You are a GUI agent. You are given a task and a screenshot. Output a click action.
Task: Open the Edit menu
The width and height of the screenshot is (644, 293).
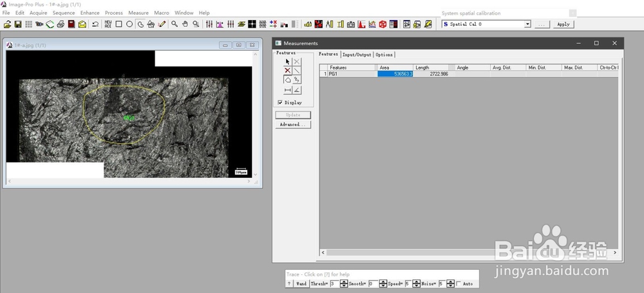click(20, 13)
